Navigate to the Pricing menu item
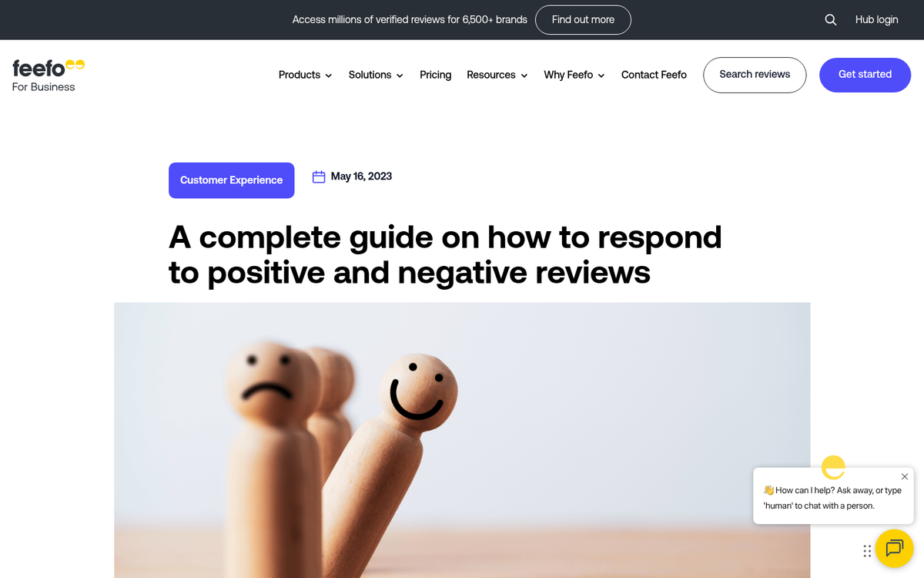The width and height of the screenshot is (924, 578). [435, 75]
